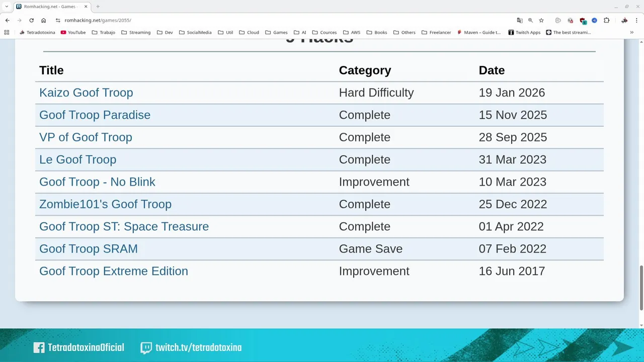
Task: Expand the Freelancer bookmark folder
Action: click(x=436, y=32)
